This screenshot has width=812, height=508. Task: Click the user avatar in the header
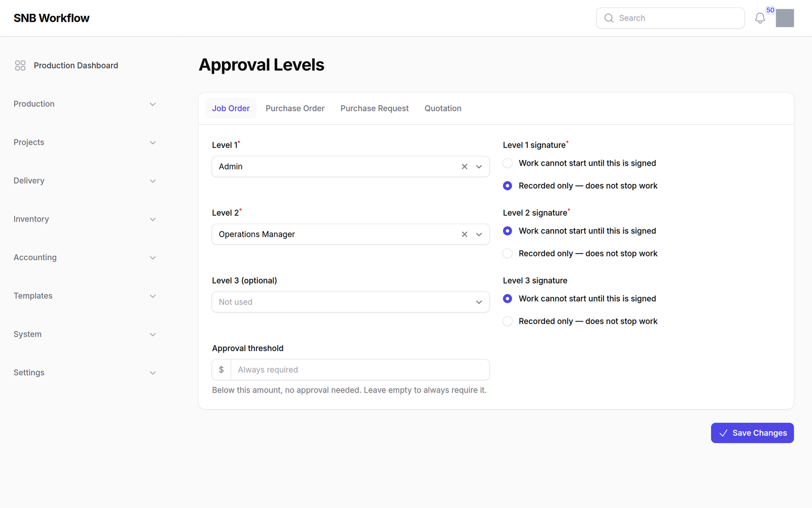(785, 18)
